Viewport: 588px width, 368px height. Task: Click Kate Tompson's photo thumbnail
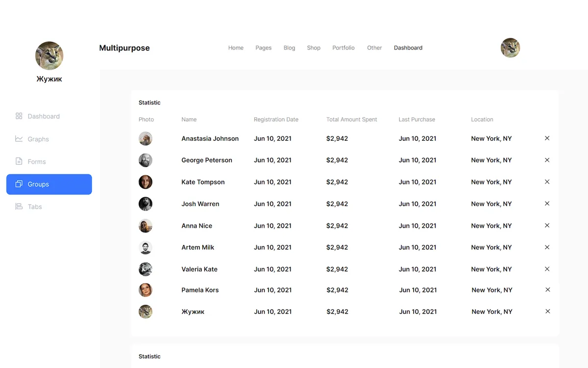coord(146,182)
